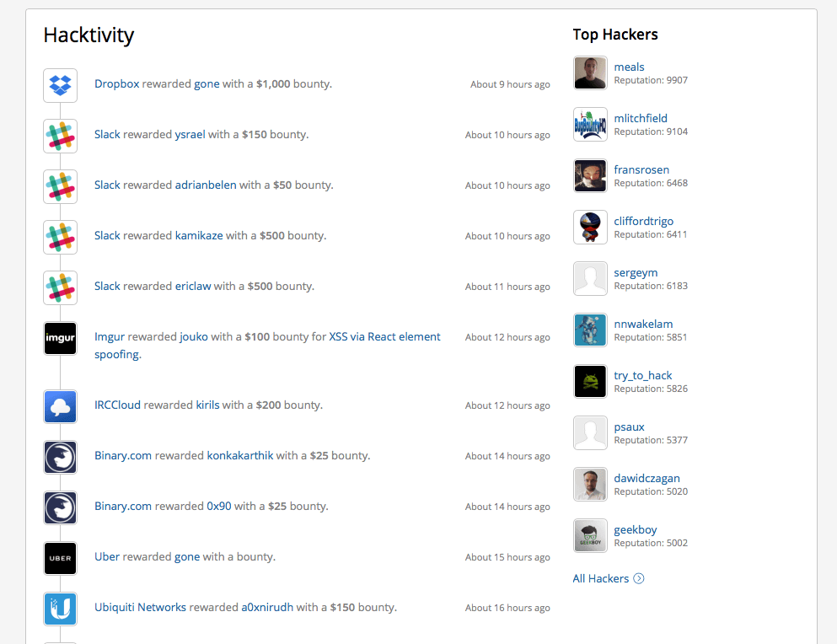837x644 pixels.
Task: Click the Binary.com link in 0x90's row
Action: click(x=123, y=507)
